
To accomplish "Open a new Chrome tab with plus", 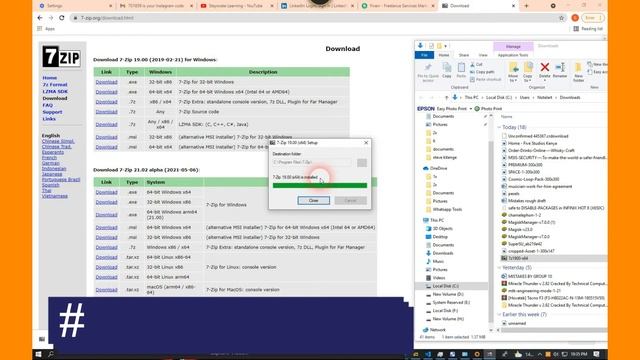I will (x=526, y=6).
